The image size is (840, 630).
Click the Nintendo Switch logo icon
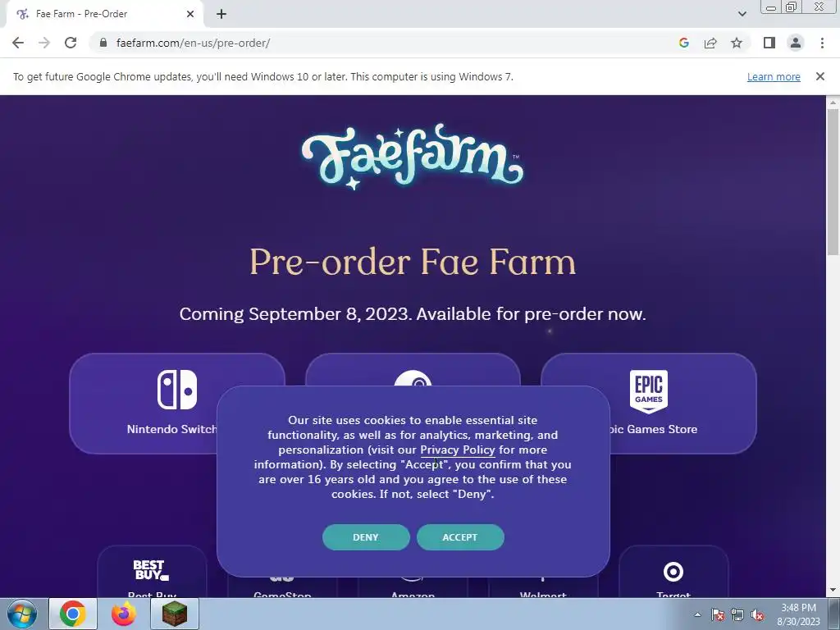[177, 390]
